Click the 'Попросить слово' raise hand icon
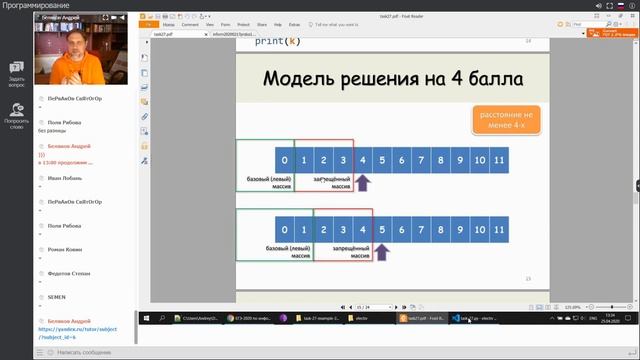640x360 pixels. tap(17, 116)
